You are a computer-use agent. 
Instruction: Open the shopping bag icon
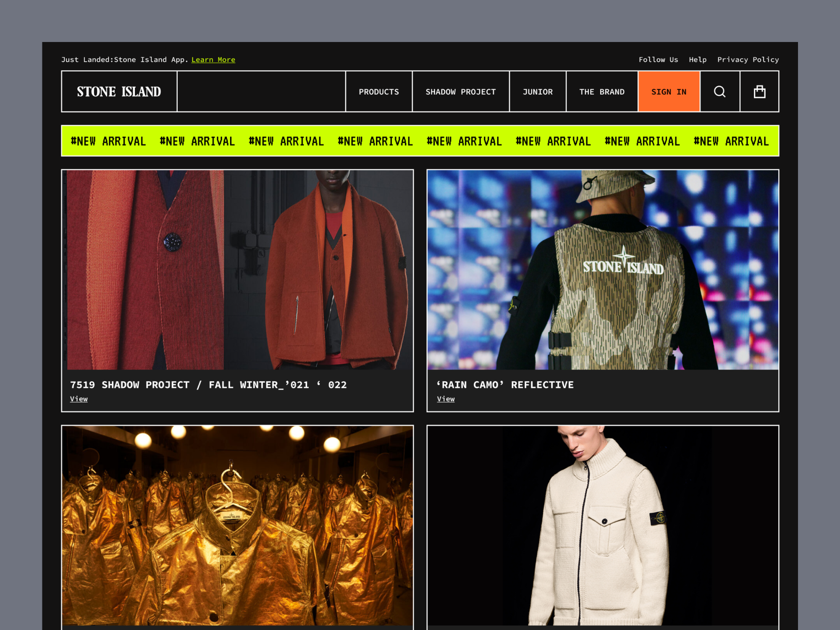click(x=759, y=92)
